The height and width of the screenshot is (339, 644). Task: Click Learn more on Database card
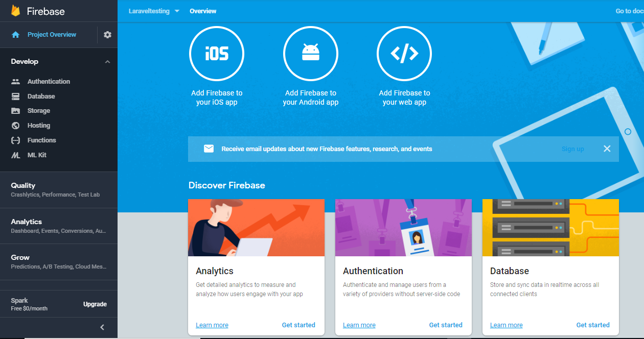[507, 325]
